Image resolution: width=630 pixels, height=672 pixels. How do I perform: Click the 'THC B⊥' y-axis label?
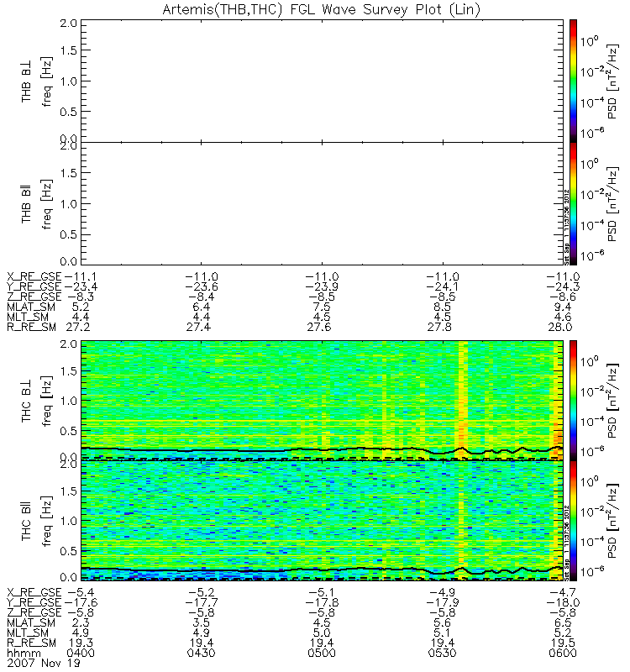click(x=27, y=401)
